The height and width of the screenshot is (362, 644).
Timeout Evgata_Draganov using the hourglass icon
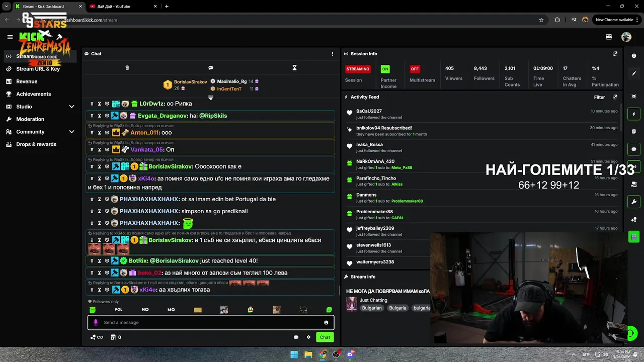click(100, 116)
